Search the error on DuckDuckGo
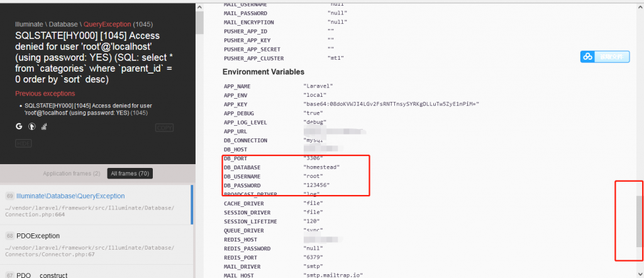Viewport: 644px width, 278px height. click(x=31, y=127)
